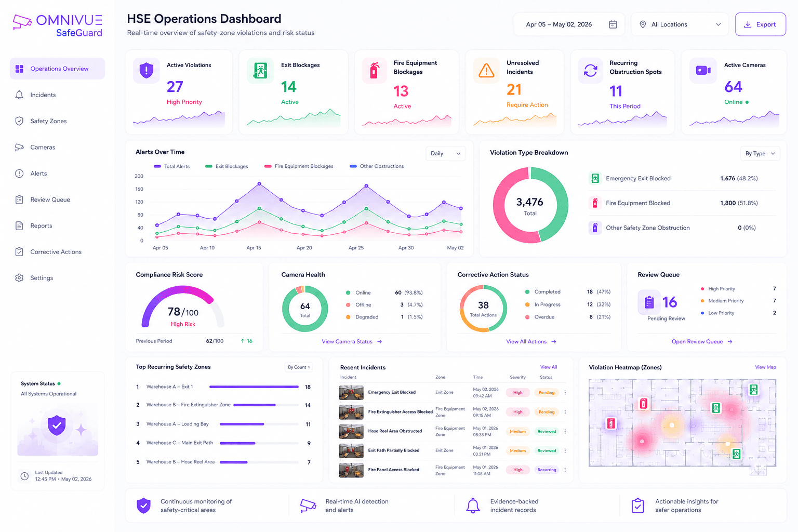Open the Daily interval dropdown

coord(446,153)
